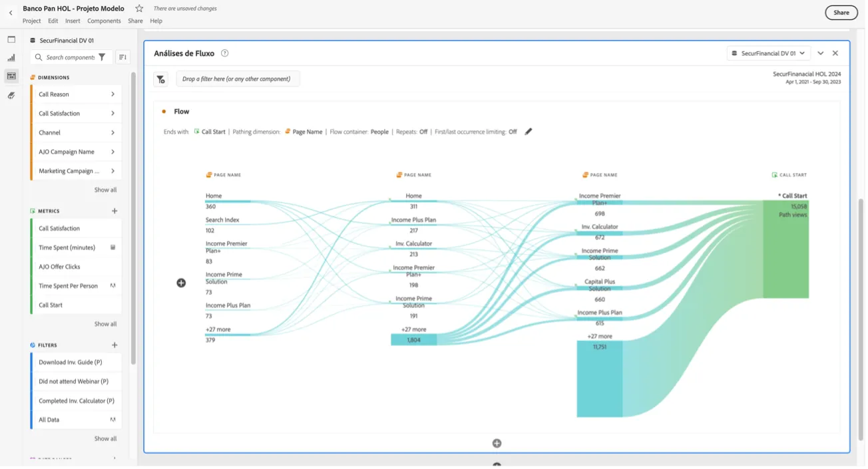Open the Insert menu
Viewport: 868px width, 469px height.
click(73, 21)
